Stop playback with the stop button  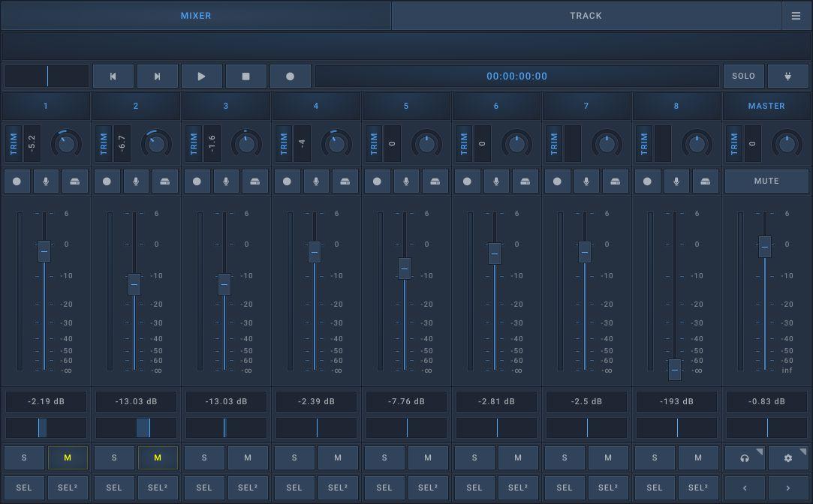245,76
